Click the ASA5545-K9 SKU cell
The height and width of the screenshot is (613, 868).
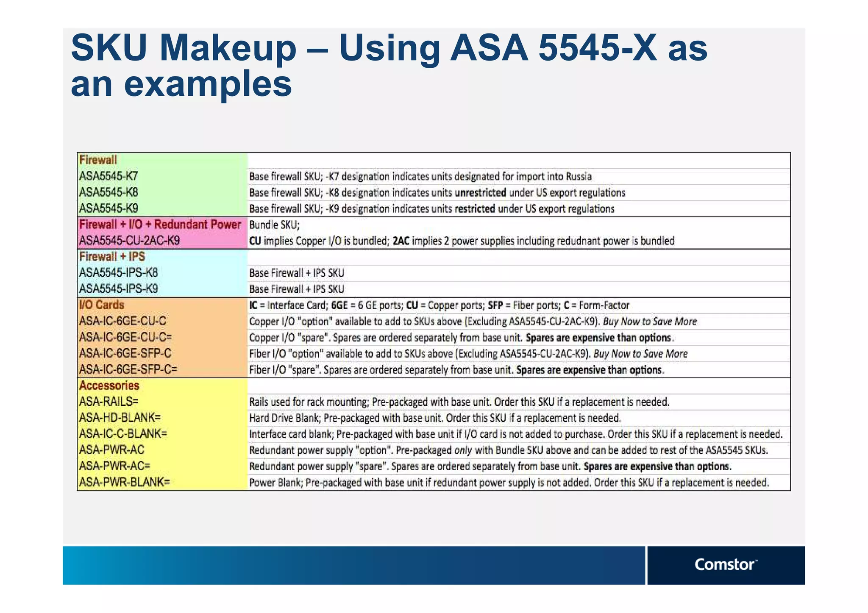click(x=108, y=208)
